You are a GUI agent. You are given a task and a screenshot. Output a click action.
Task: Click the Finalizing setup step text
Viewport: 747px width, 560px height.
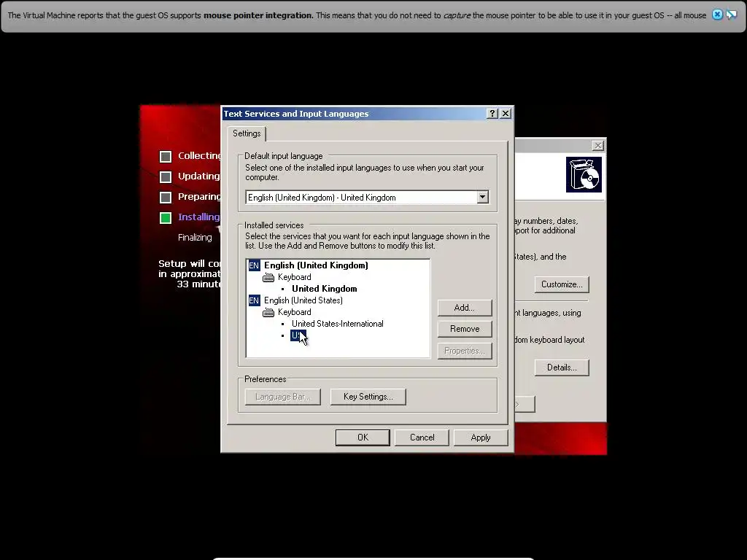[x=195, y=237]
